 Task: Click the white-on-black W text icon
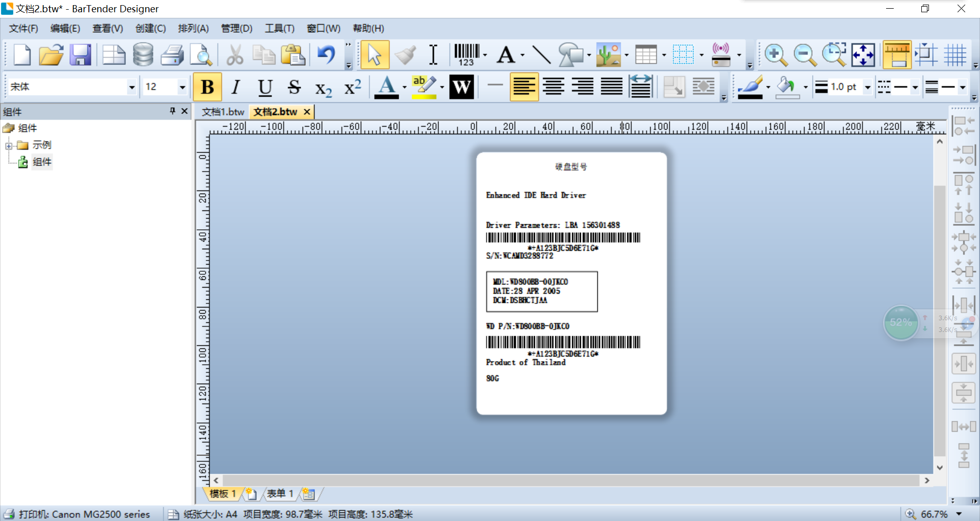click(461, 87)
